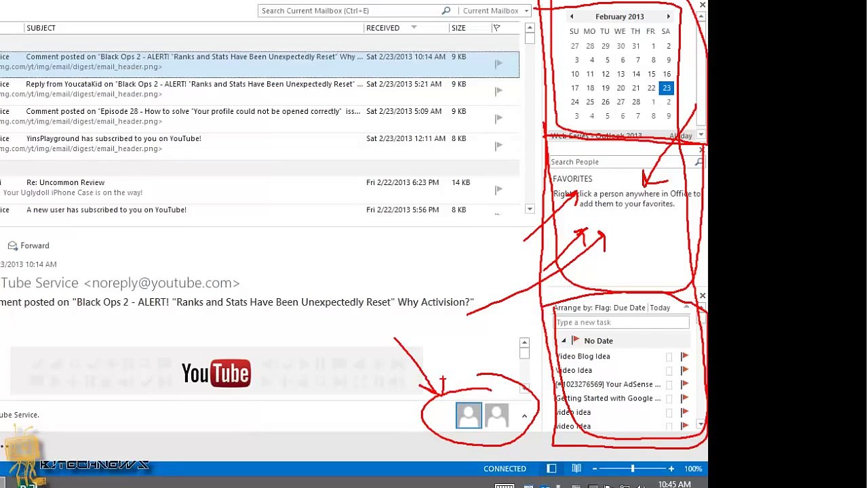
Task: Select February 23 in the calendar
Action: click(x=667, y=88)
